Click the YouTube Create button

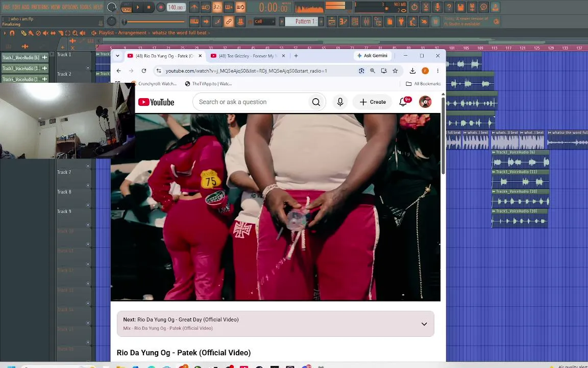pos(373,102)
